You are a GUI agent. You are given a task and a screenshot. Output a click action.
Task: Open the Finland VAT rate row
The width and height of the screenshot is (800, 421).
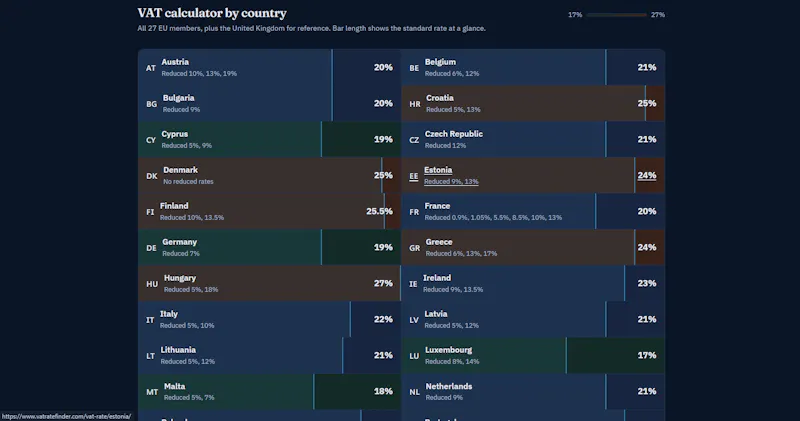(x=269, y=211)
